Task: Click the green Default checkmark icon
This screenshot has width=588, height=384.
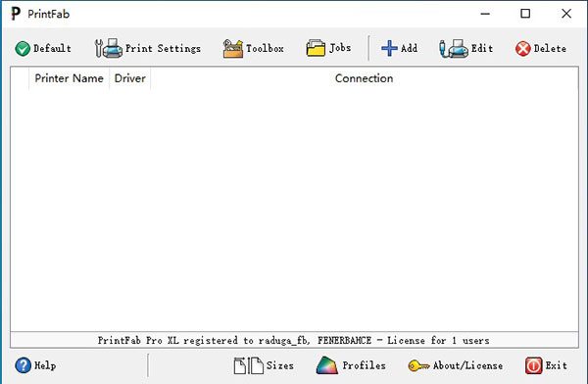Action: [x=23, y=49]
